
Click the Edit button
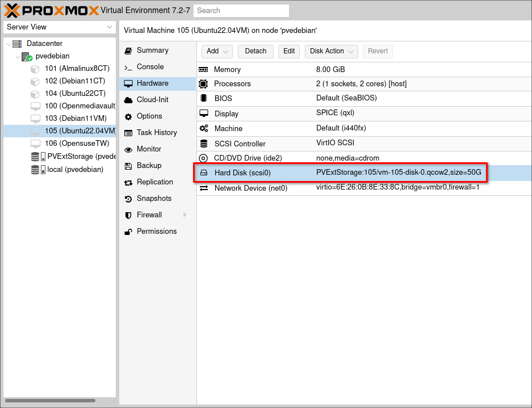click(289, 52)
